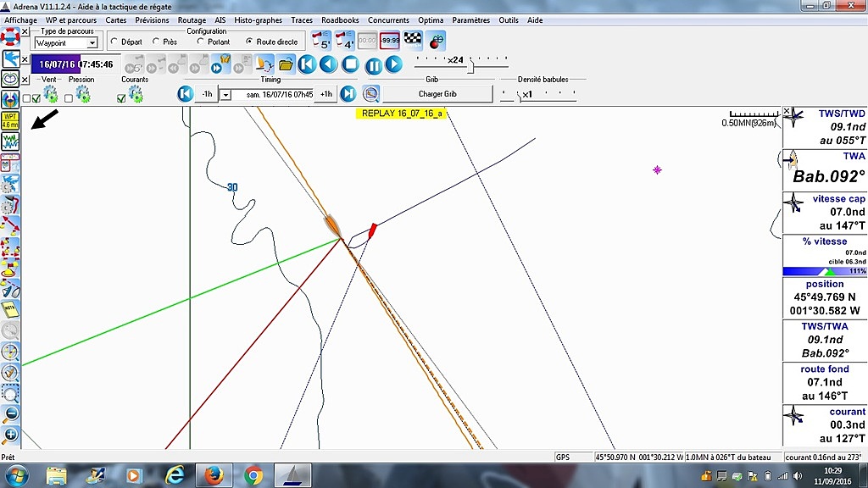The height and width of the screenshot is (488, 868).
Task: Click the lifebuoy man-overboard icon
Action: (10, 37)
